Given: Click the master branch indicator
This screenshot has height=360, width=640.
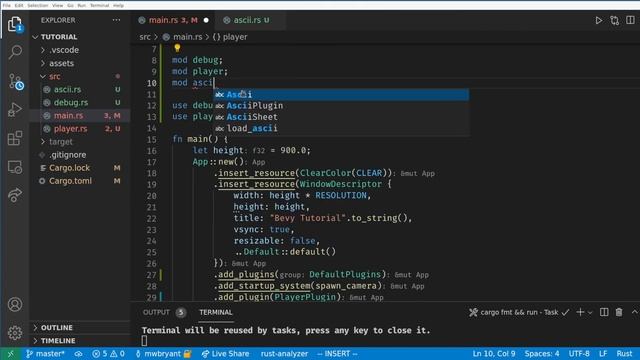Looking at the screenshot, I should [45, 354].
